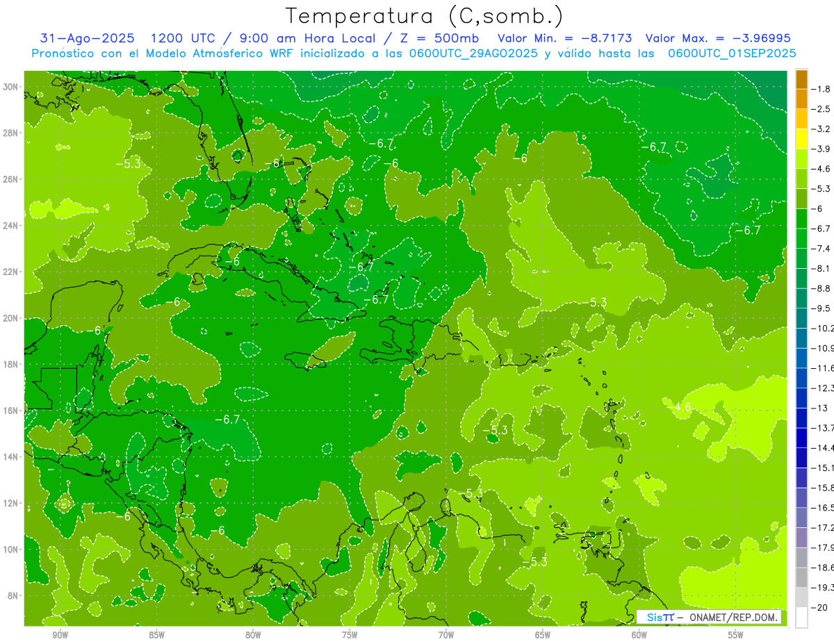Click the '-1.8' color bar label

(x=821, y=89)
